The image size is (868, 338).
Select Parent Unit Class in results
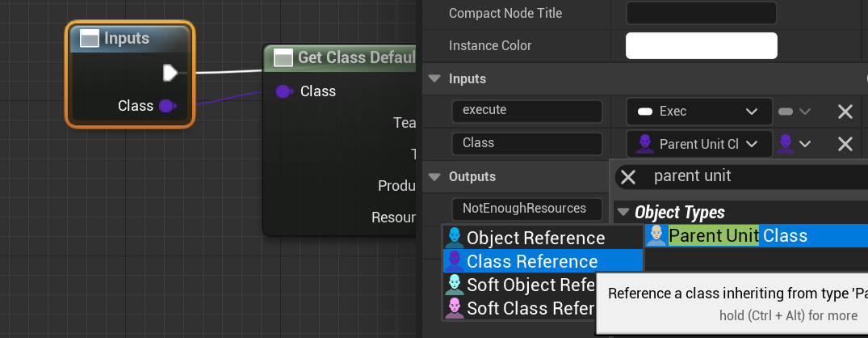click(x=737, y=236)
